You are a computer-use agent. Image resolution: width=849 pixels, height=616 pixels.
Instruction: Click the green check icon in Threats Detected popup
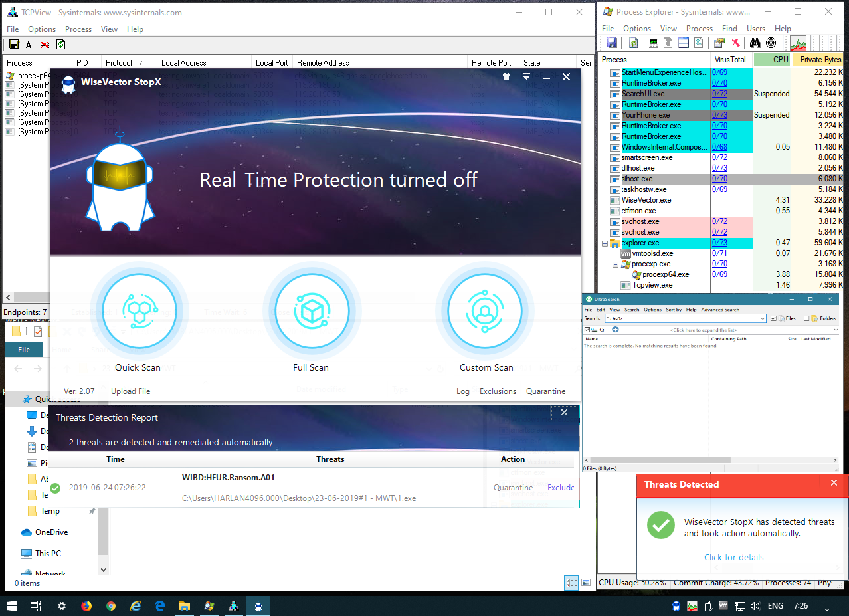[661, 525]
